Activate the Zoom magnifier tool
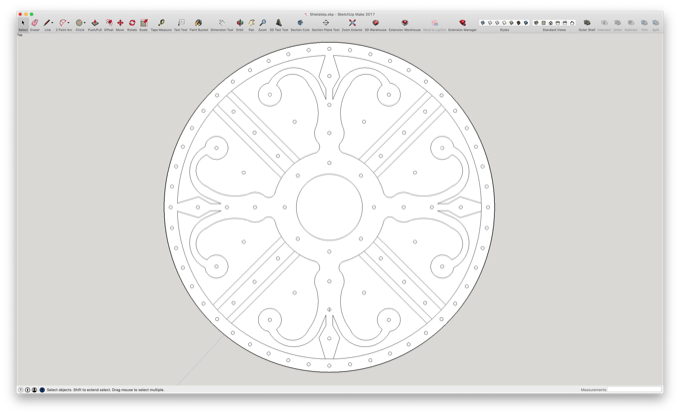680x415 pixels. pos(263,23)
